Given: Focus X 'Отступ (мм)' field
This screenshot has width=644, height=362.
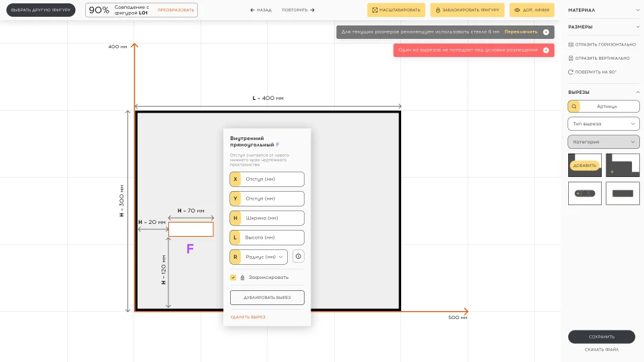Looking at the screenshot, I should (267, 180).
